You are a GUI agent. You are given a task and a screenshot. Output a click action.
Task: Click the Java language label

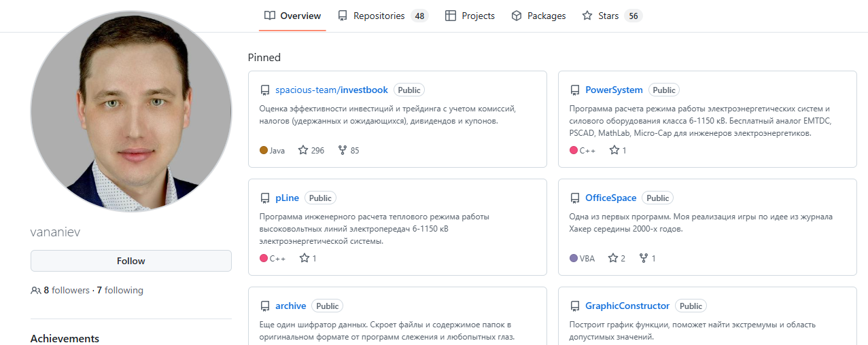click(277, 150)
